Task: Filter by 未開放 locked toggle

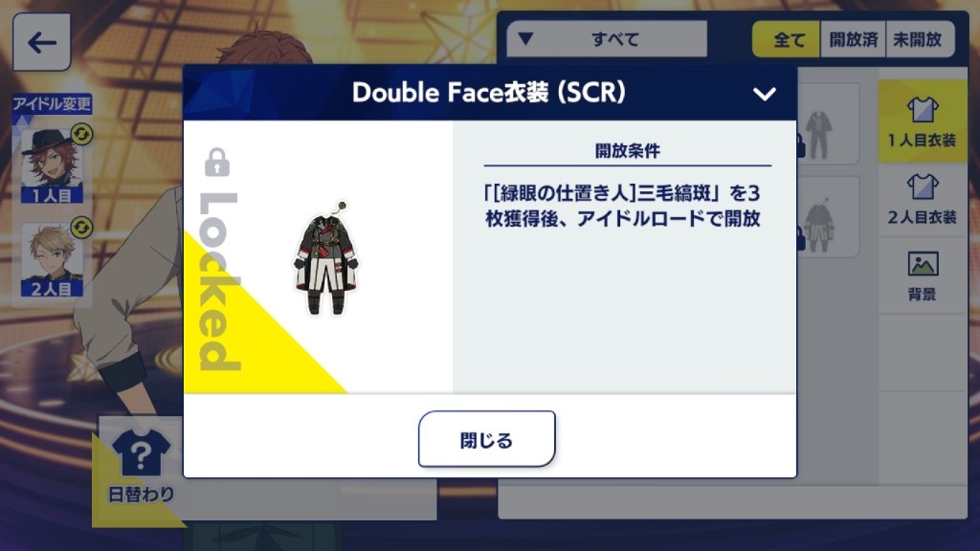Action: pyautogui.click(x=920, y=39)
